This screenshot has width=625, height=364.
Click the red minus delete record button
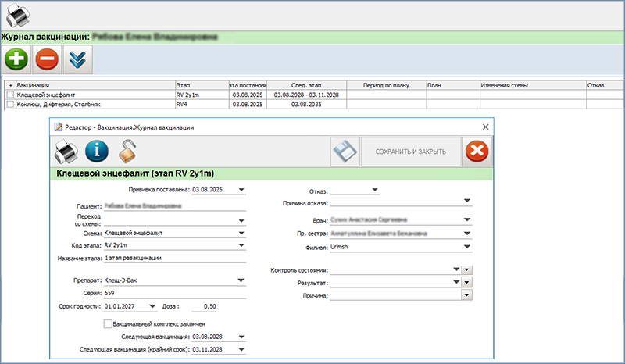click(47, 59)
